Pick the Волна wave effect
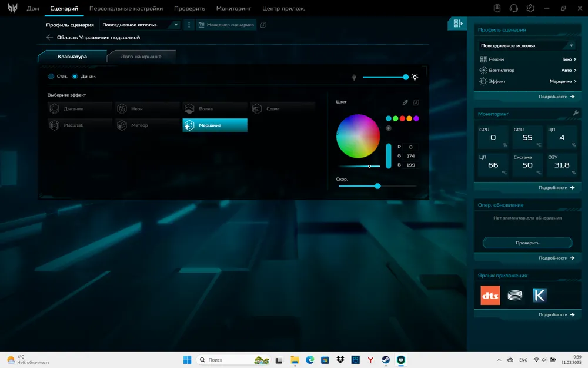588x368 pixels. click(214, 109)
